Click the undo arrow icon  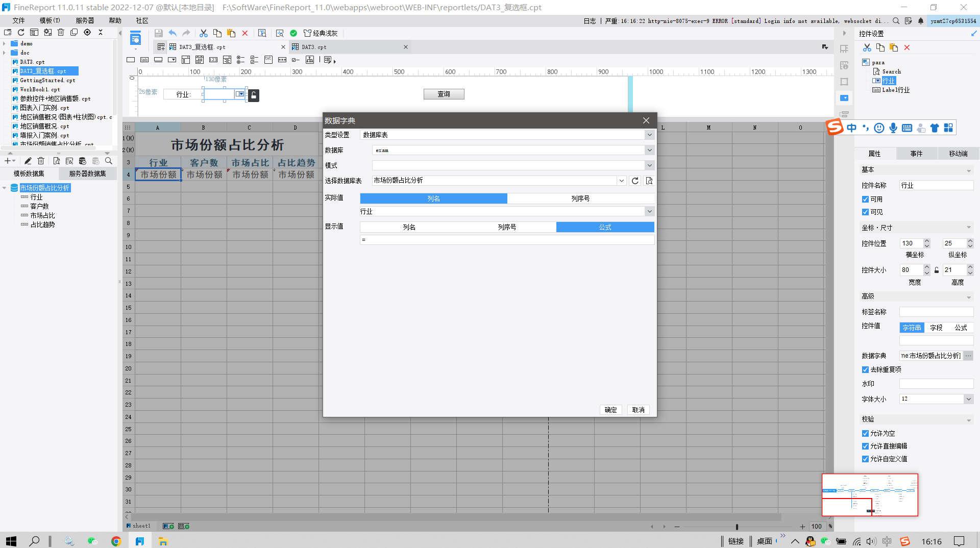(x=173, y=33)
